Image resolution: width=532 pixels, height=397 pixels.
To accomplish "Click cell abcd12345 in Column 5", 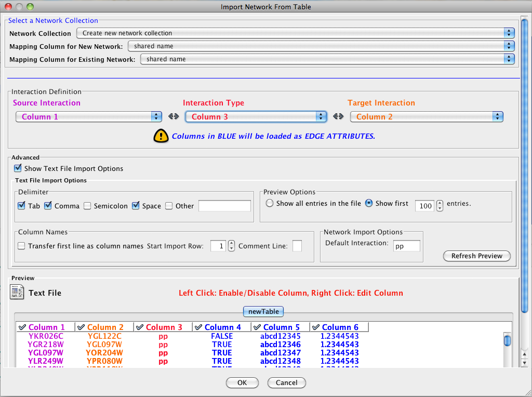I will click(281, 336).
